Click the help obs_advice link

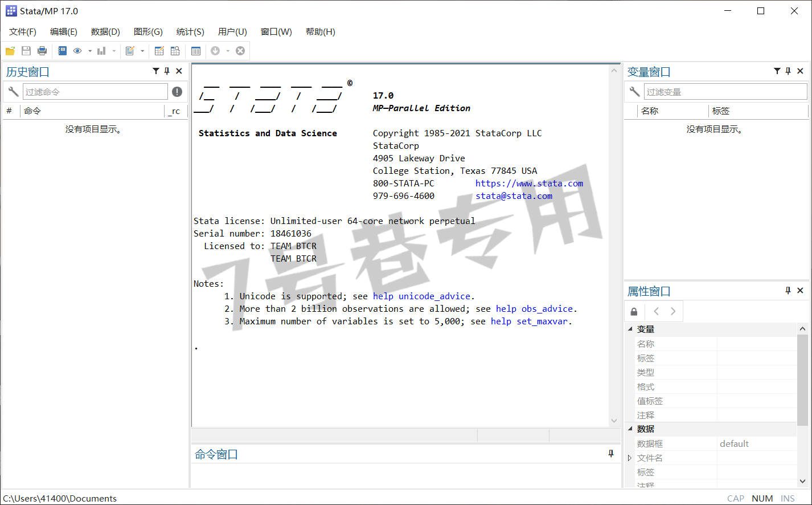534,309
